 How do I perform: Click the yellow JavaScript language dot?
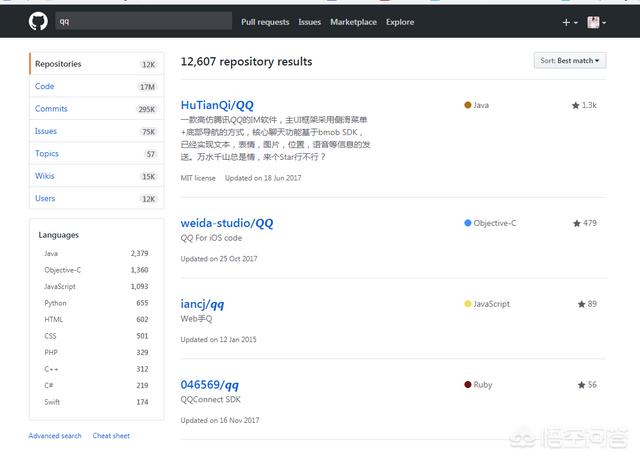(x=468, y=304)
